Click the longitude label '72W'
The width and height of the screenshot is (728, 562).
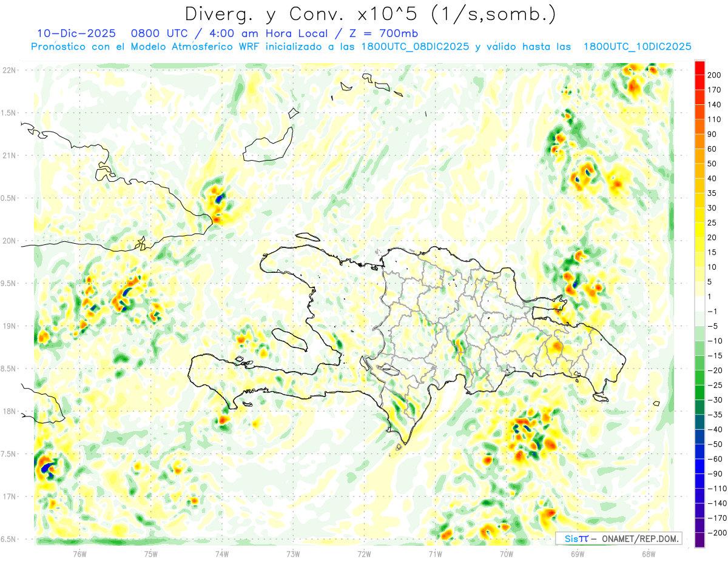(x=364, y=554)
